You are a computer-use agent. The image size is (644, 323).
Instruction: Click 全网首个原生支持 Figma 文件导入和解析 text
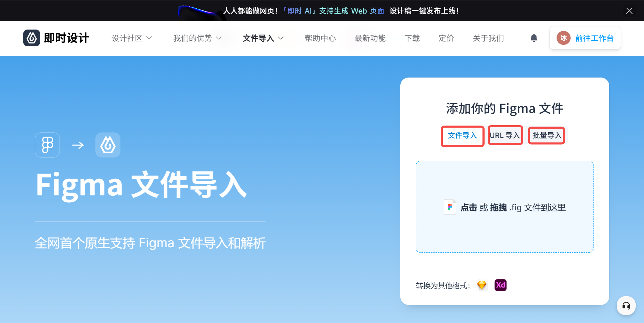click(150, 243)
